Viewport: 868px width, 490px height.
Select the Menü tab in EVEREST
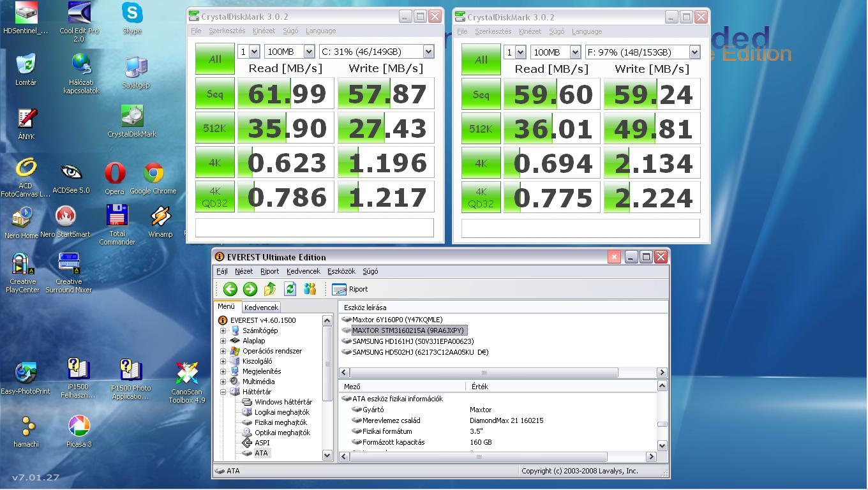pos(227,306)
